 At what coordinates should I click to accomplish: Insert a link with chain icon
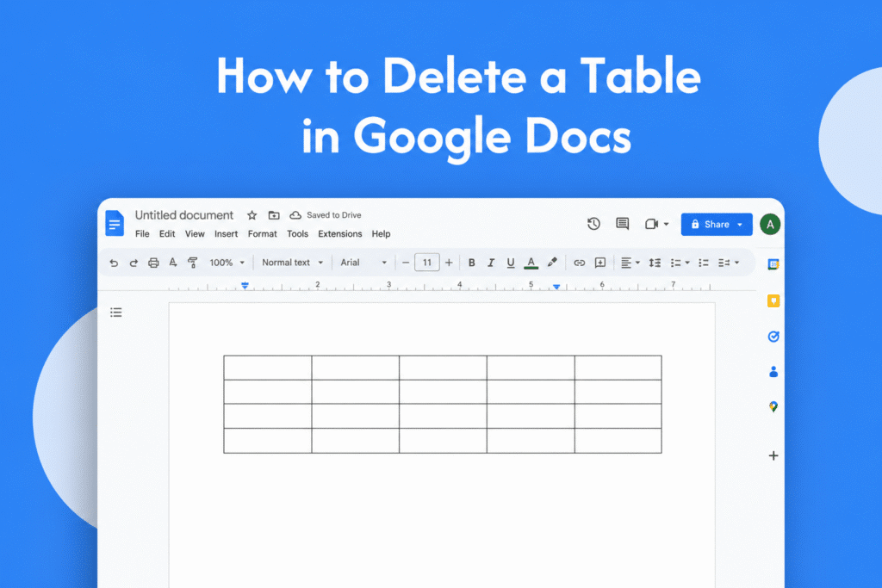point(580,263)
